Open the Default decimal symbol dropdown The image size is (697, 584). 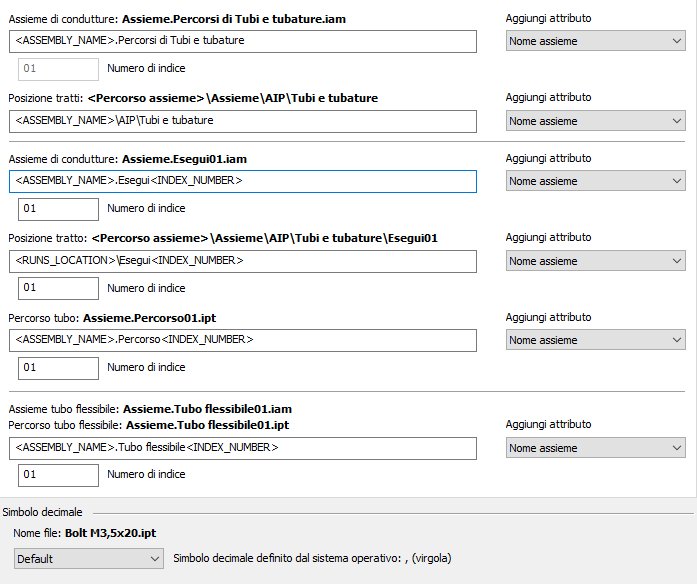[x=88, y=559]
